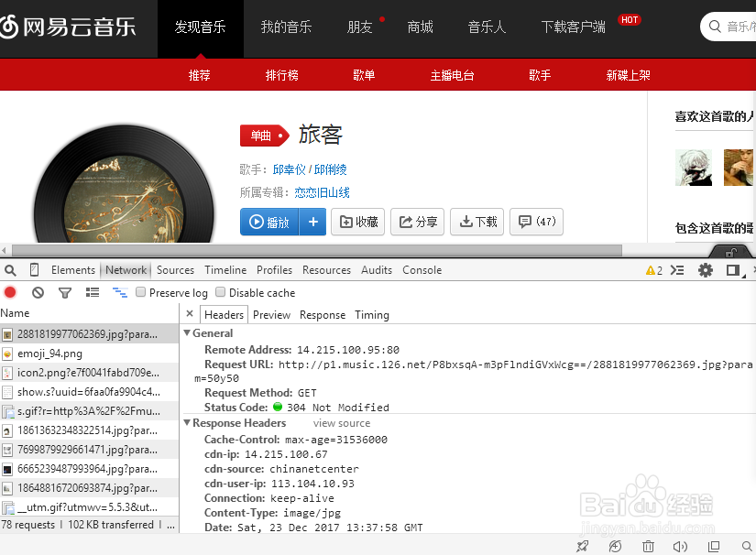
Task: Click the horizontal page scrollbar
Action: (x=316, y=251)
